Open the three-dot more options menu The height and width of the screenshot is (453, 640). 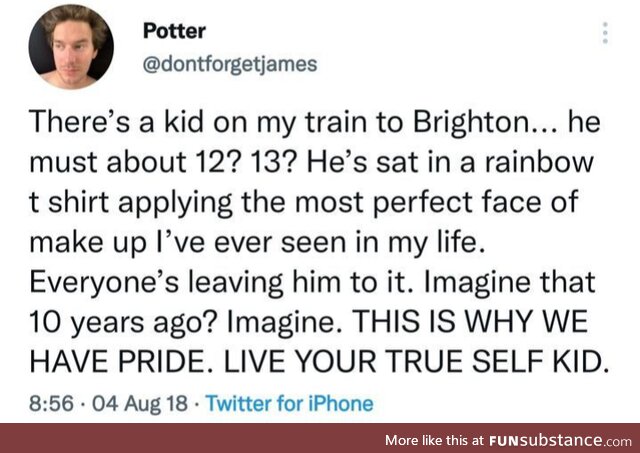[x=605, y=33]
